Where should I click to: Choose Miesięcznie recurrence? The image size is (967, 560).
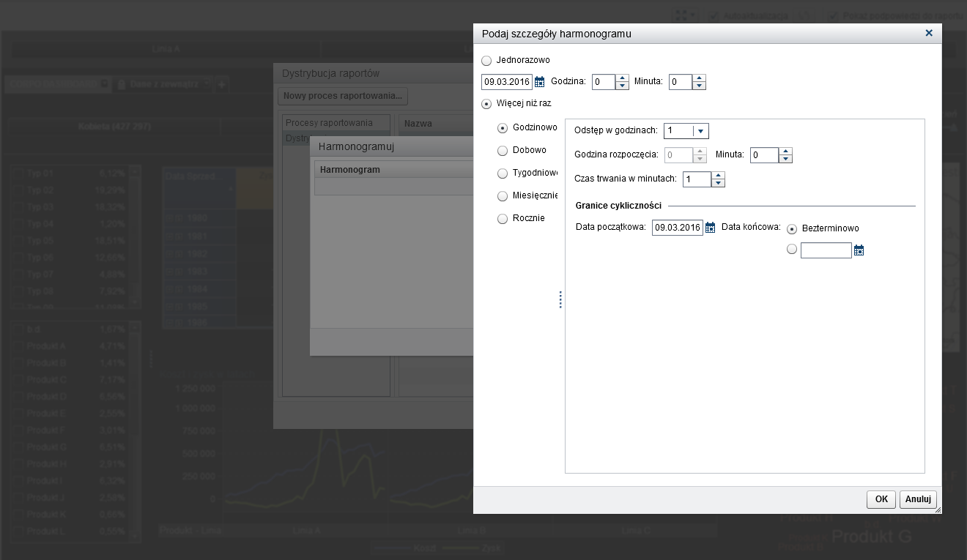[x=503, y=196]
